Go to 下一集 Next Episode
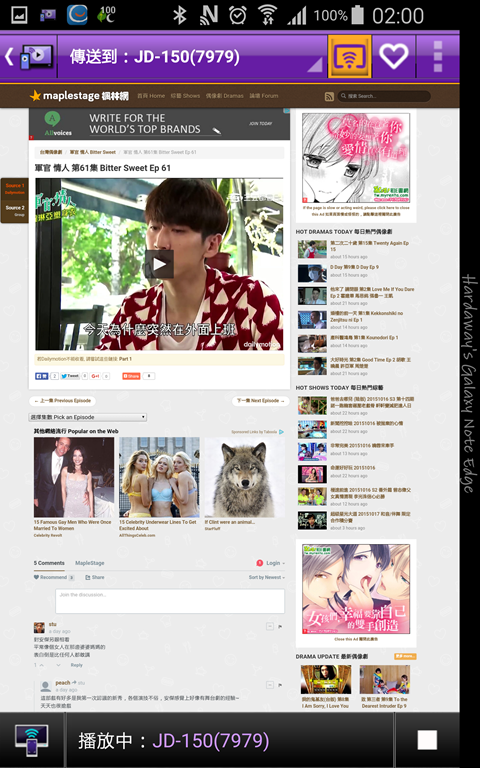The width and height of the screenshot is (480, 768). [261, 401]
